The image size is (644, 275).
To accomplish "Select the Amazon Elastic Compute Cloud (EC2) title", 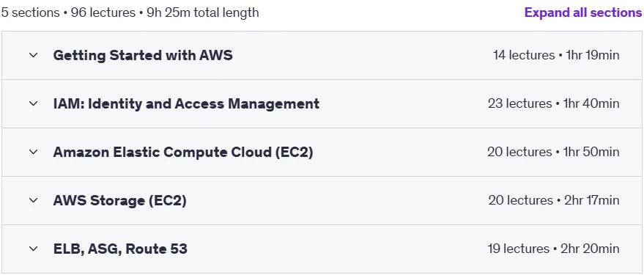I will tap(182, 152).
